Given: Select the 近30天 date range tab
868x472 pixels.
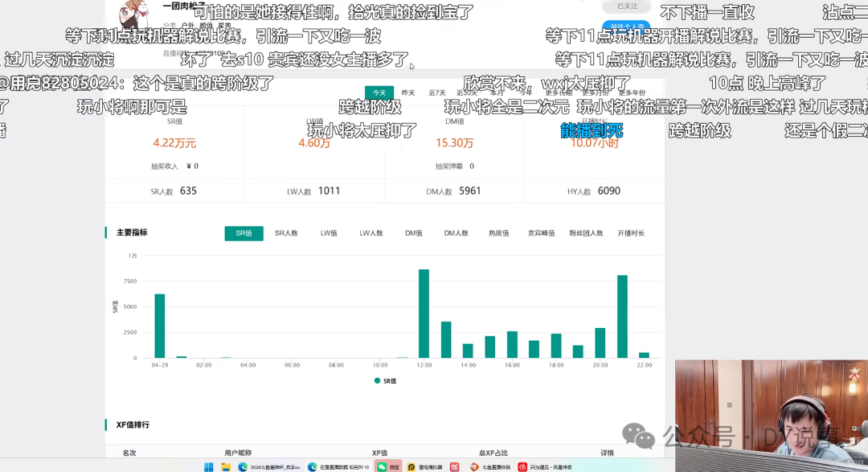Looking at the screenshot, I should coord(467,92).
